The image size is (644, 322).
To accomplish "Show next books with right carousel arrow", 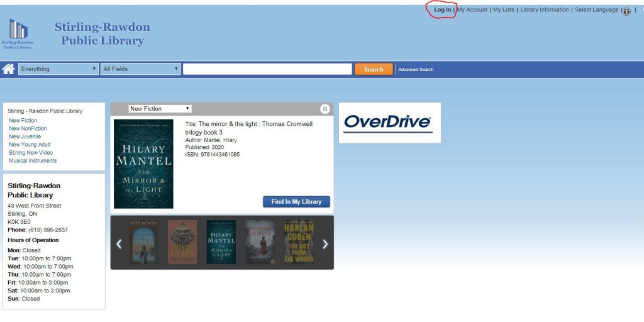I will coord(325,245).
